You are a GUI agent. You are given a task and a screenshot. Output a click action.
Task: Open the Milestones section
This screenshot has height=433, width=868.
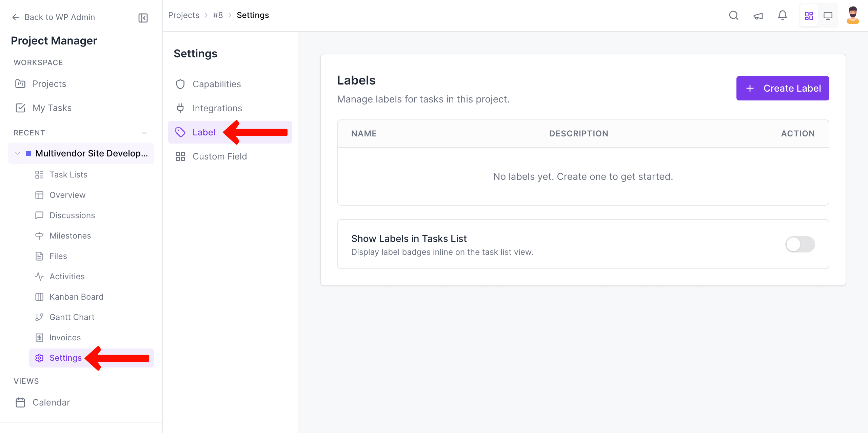point(70,236)
